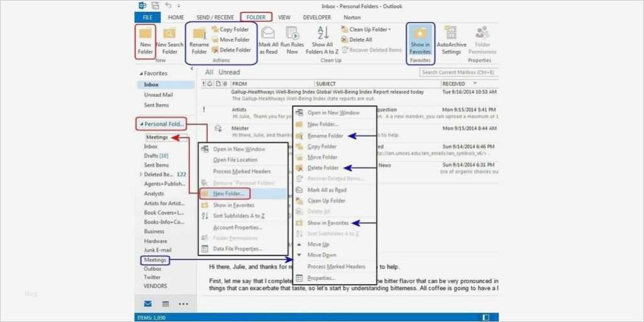Image resolution: width=644 pixels, height=322 pixels.
Task: Open the DEVELOPER tab
Action: tap(317, 18)
